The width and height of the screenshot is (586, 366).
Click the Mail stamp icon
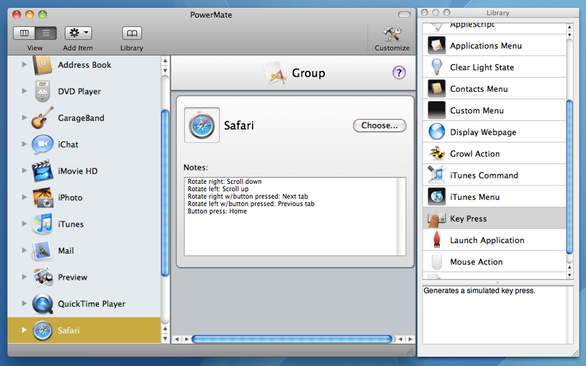pos(42,250)
